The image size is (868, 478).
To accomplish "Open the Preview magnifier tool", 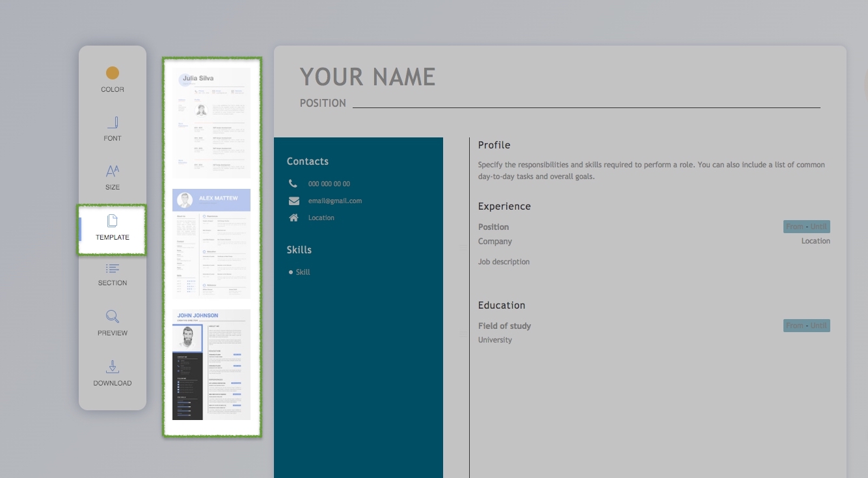I will pos(113,324).
